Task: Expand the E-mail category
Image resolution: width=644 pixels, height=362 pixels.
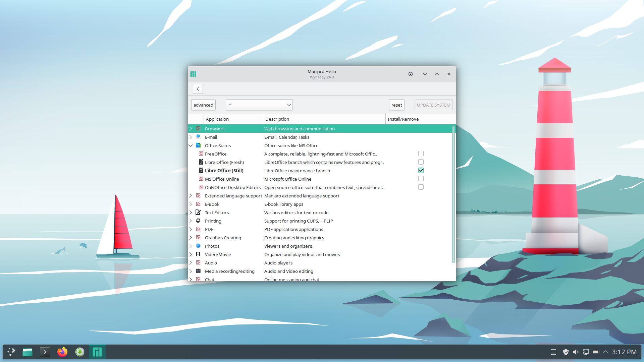Action: 191,137
